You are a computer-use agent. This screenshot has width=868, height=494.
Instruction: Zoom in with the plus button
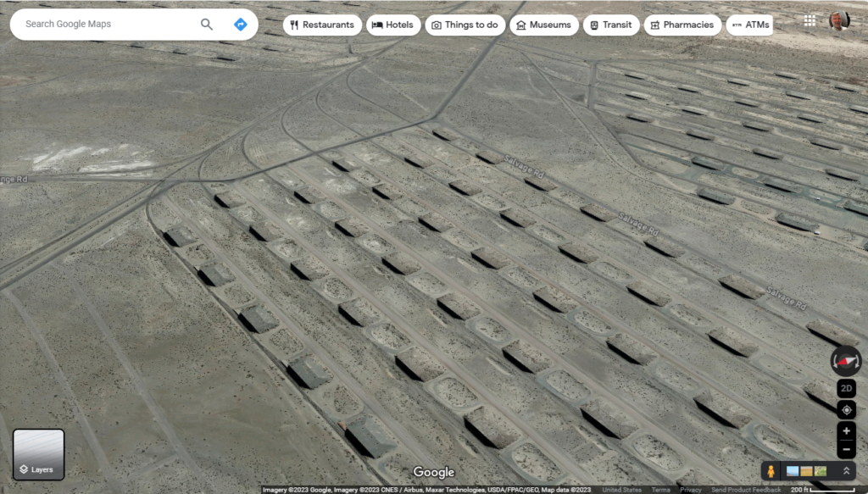[x=847, y=431]
